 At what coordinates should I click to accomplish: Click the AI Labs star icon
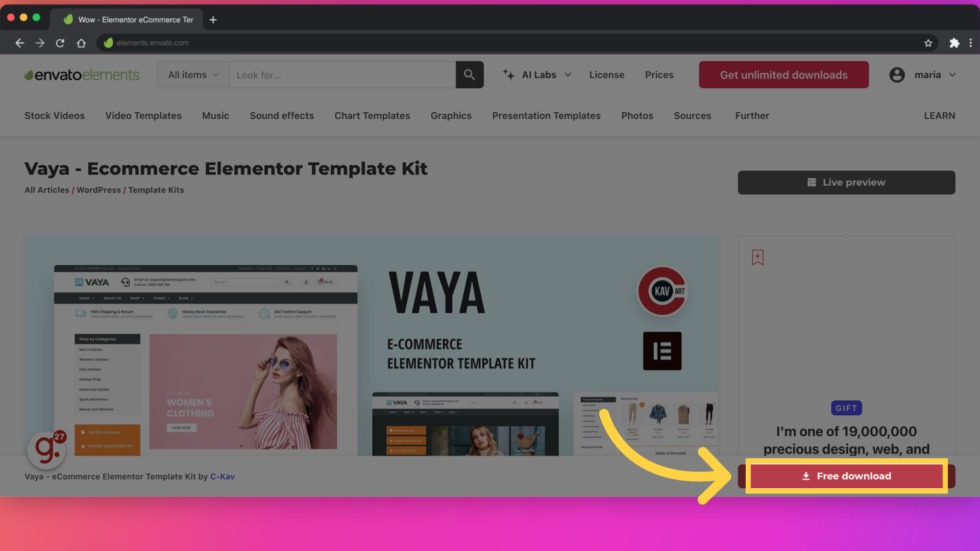509,74
